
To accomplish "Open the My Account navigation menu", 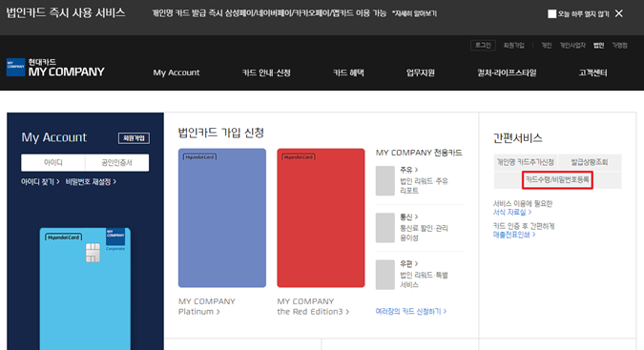I will [177, 72].
